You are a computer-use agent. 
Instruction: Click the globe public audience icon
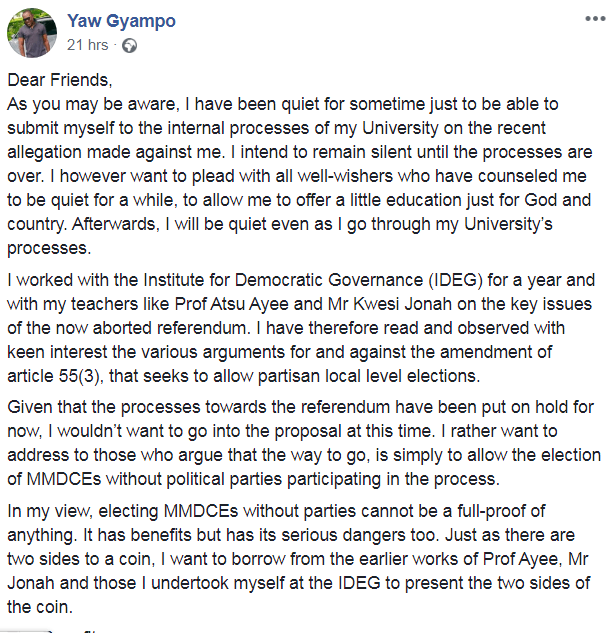tap(129, 46)
